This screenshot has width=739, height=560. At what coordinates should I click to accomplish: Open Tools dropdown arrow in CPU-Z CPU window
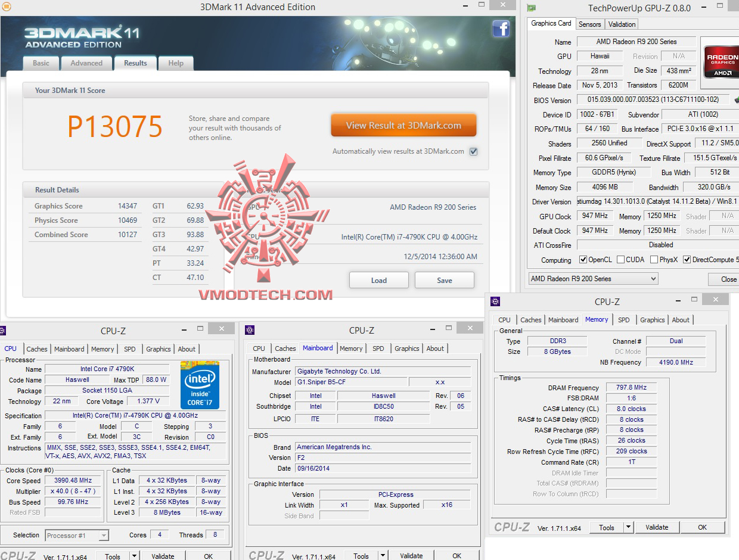(134, 556)
